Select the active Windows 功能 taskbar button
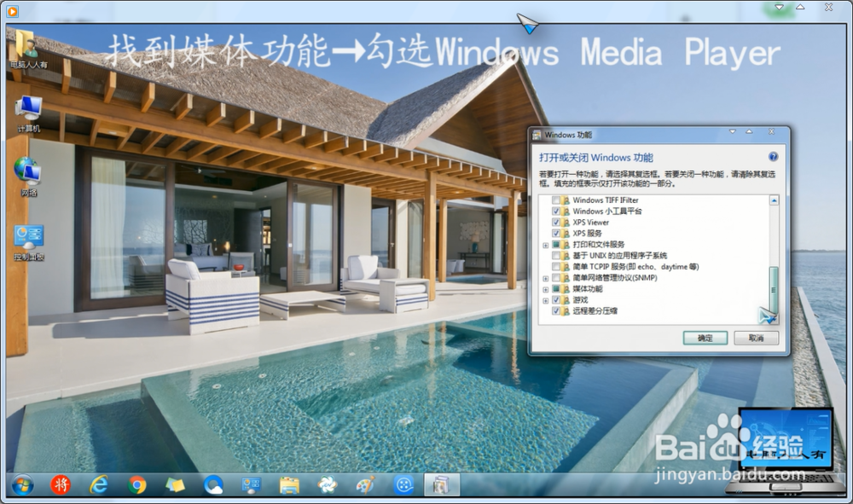 point(441,484)
